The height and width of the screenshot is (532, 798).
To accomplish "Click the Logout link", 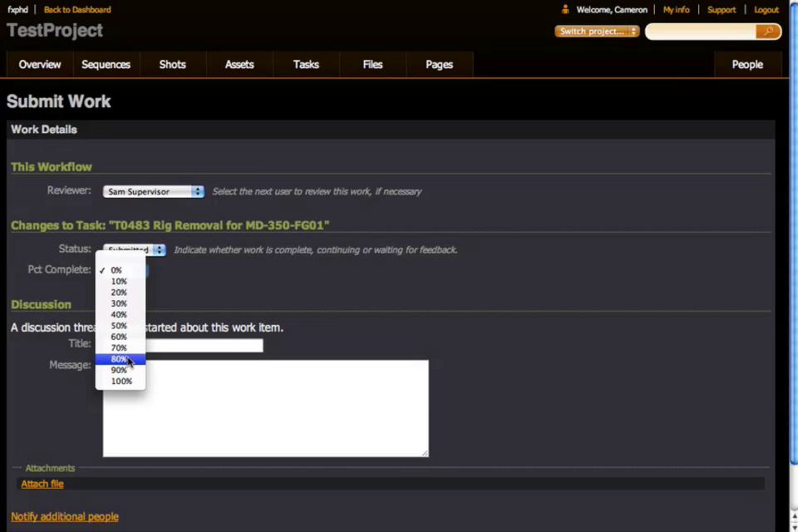I will 766,10.
